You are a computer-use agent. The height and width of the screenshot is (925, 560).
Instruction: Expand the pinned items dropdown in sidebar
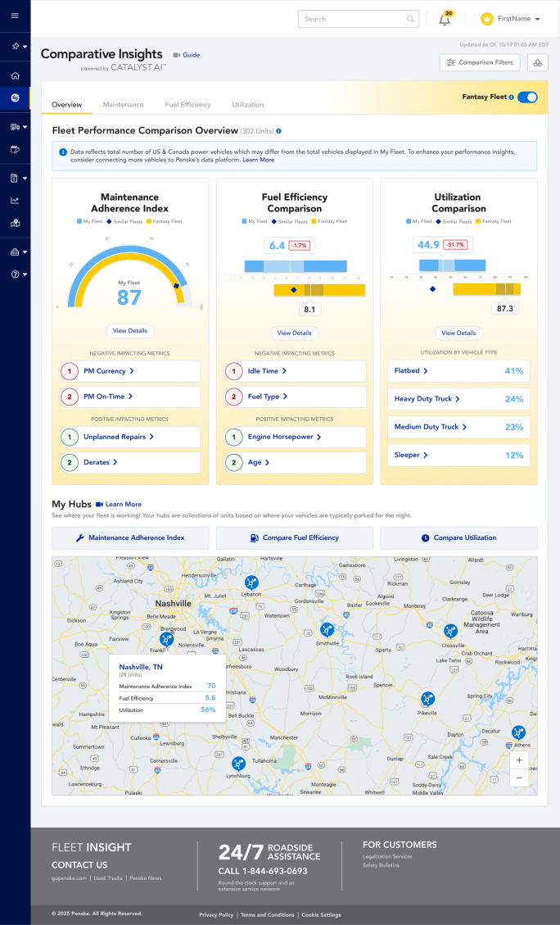[x=19, y=47]
